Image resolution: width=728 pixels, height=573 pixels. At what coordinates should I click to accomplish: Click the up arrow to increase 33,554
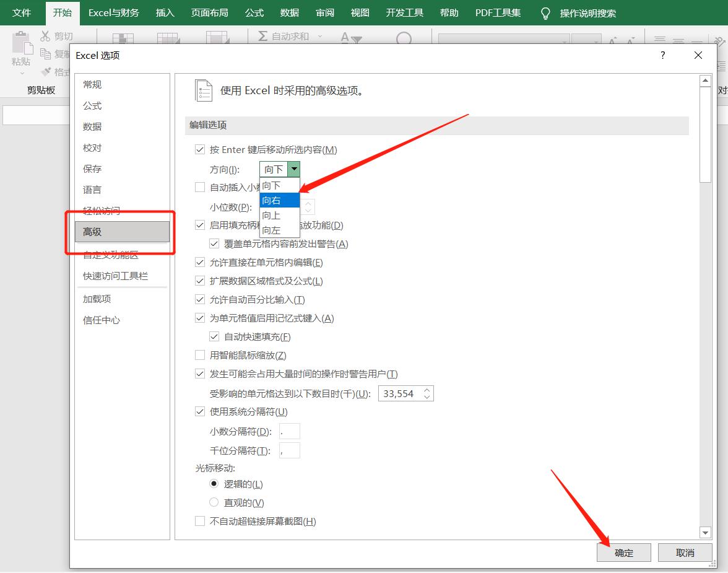pos(427,390)
